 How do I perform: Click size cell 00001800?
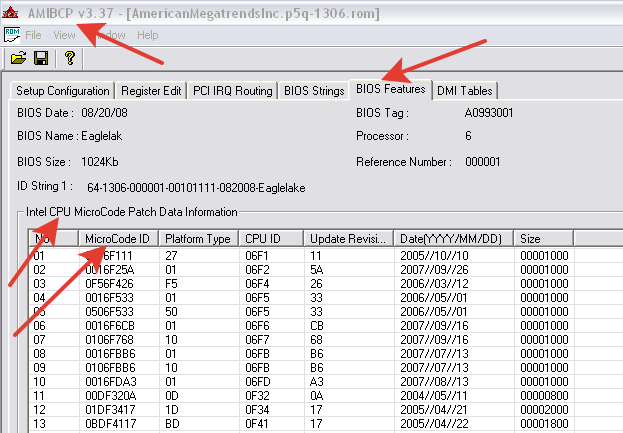[x=544, y=423]
